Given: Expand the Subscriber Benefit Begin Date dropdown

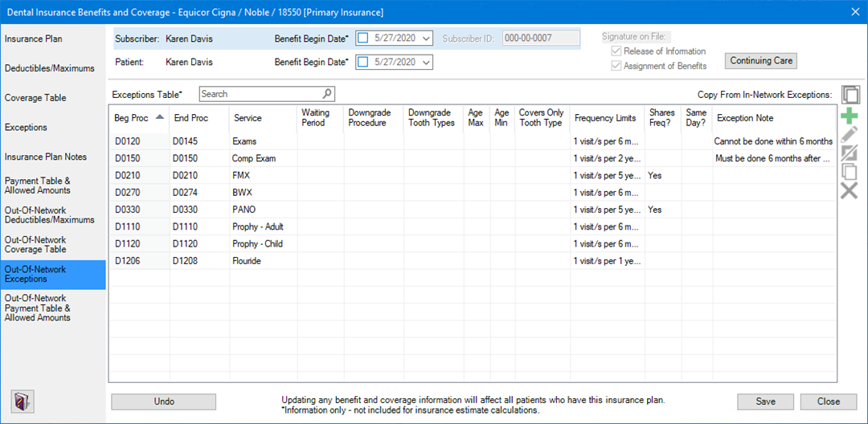Looking at the screenshot, I should coord(425,38).
